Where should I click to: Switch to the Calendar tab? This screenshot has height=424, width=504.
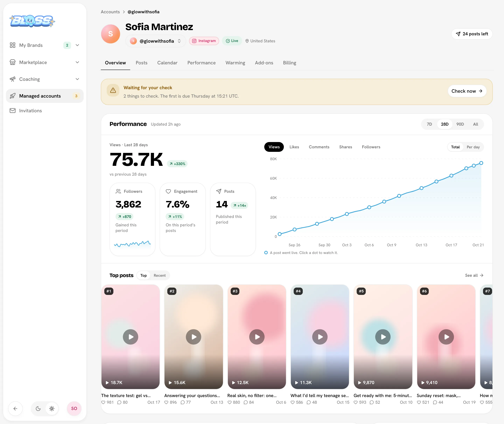point(167,63)
